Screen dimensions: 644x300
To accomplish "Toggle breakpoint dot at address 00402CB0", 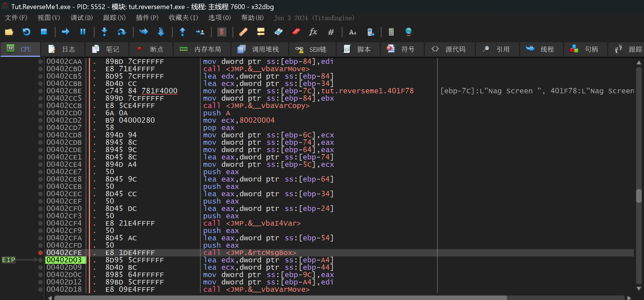I will click(x=40, y=69).
